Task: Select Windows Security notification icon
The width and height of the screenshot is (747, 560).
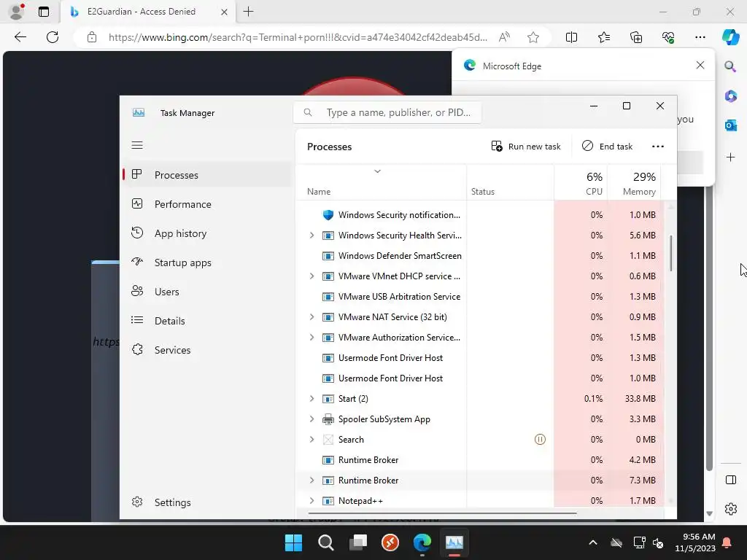Action: coord(328,215)
